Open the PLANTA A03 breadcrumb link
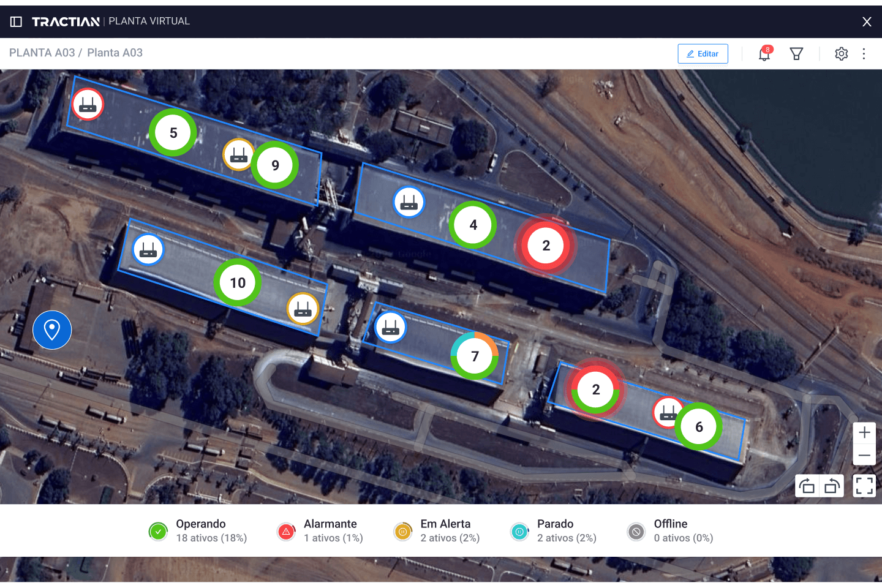Viewport: 882px width, 588px height. pos(42,53)
